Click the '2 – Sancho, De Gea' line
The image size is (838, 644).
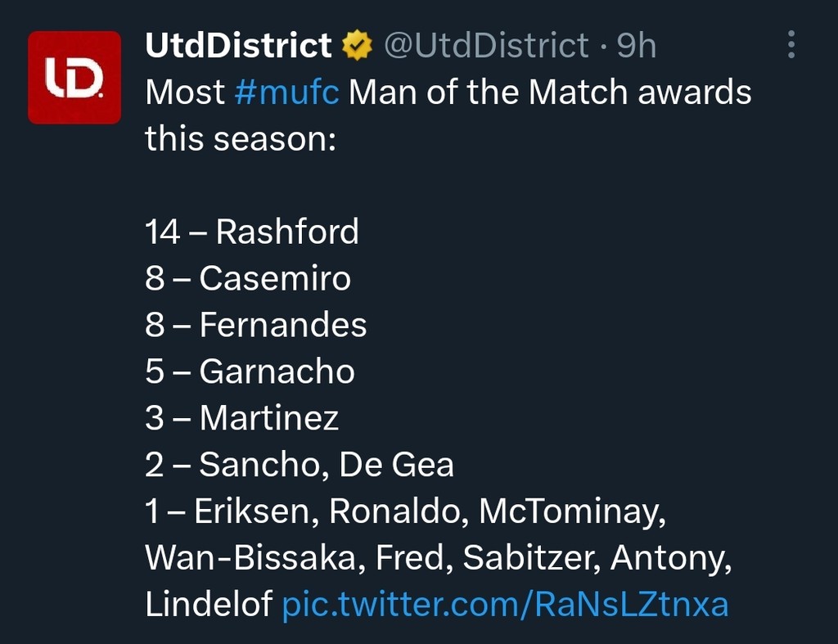(x=300, y=465)
